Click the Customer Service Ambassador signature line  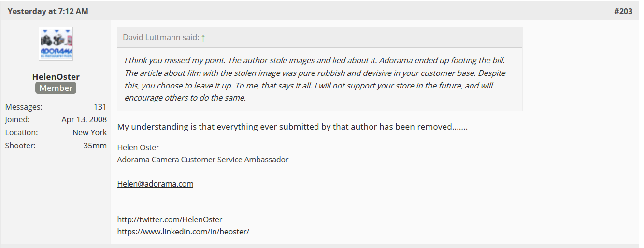(203, 160)
